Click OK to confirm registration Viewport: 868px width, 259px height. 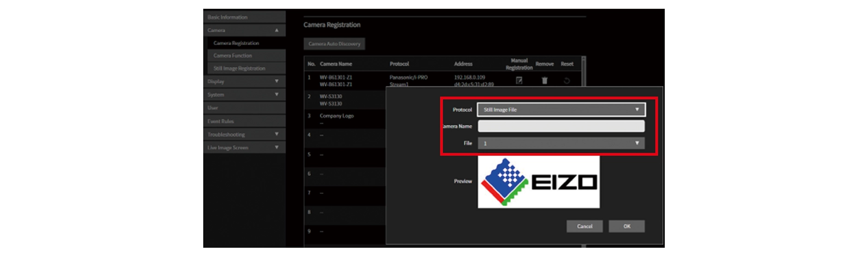click(x=627, y=226)
